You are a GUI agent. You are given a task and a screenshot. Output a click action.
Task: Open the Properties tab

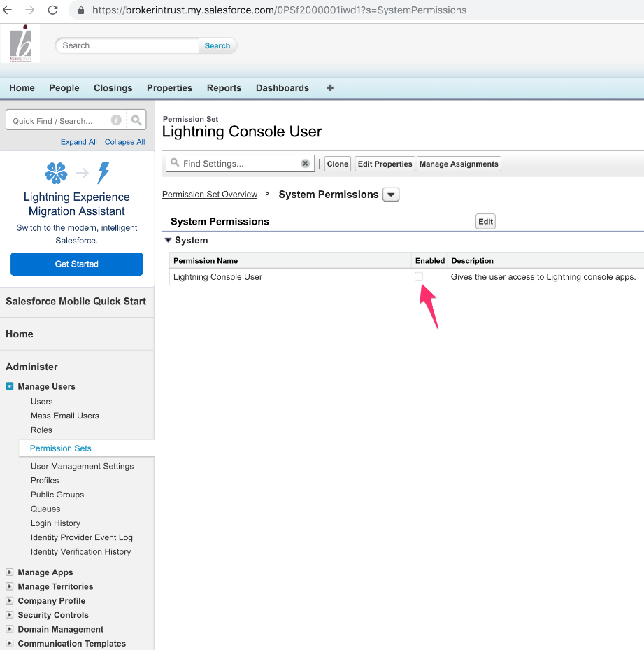point(169,88)
